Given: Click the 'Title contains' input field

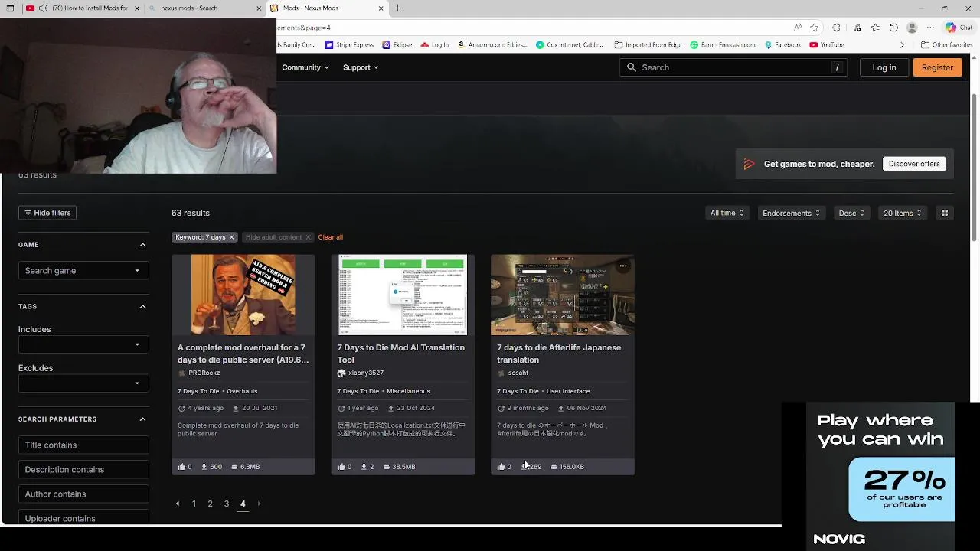Looking at the screenshot, I should (83, 445).
